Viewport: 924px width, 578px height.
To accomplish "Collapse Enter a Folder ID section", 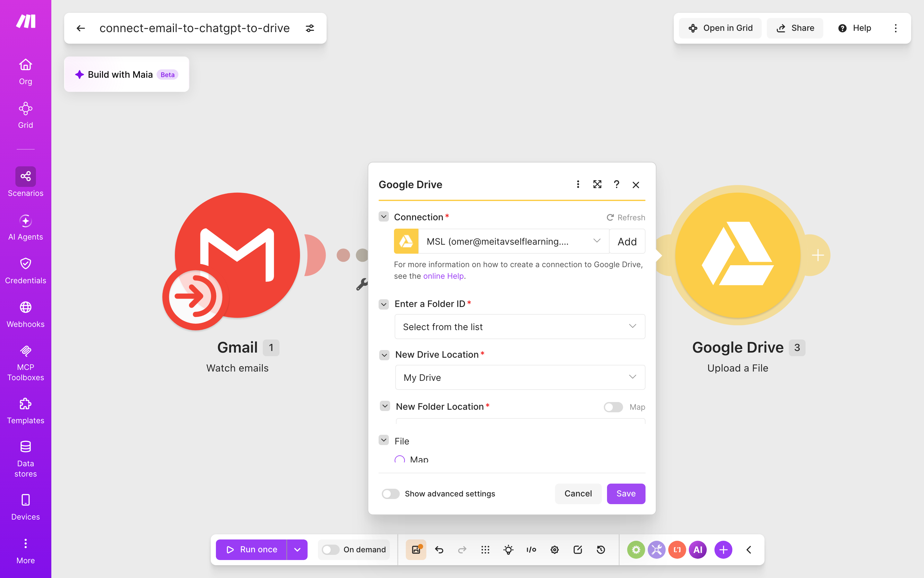I will (384, 304).
